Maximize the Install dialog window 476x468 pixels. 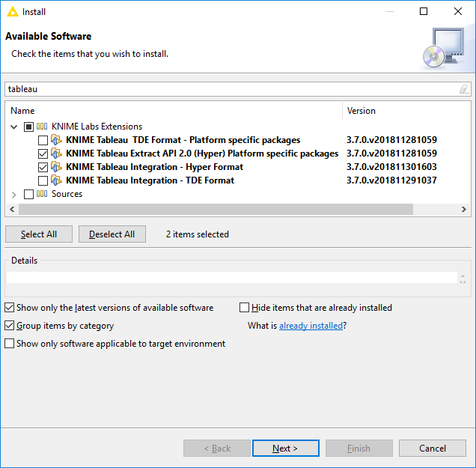424,11
